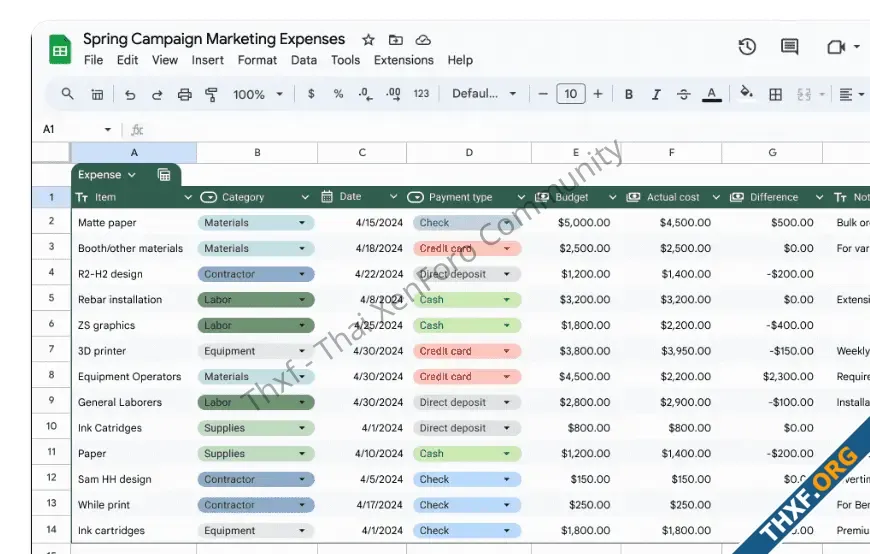Select the "$2,300.00" difference cell

(x=772, y=376)
